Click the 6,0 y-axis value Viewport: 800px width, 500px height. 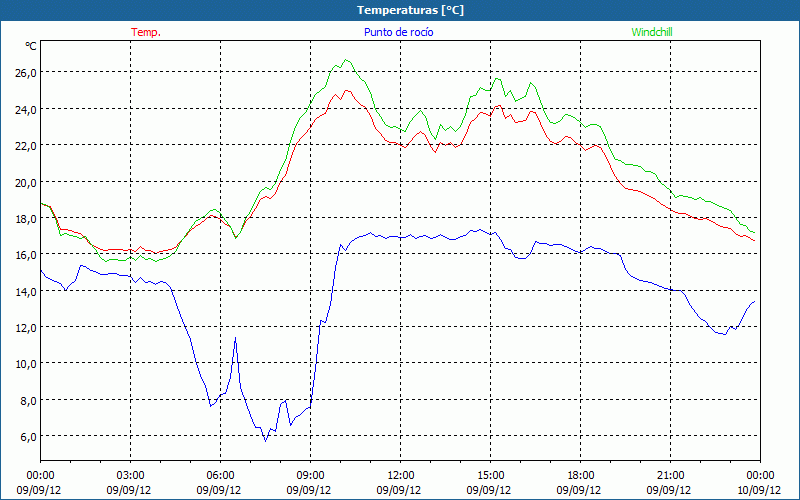click(x=29, y=437)
